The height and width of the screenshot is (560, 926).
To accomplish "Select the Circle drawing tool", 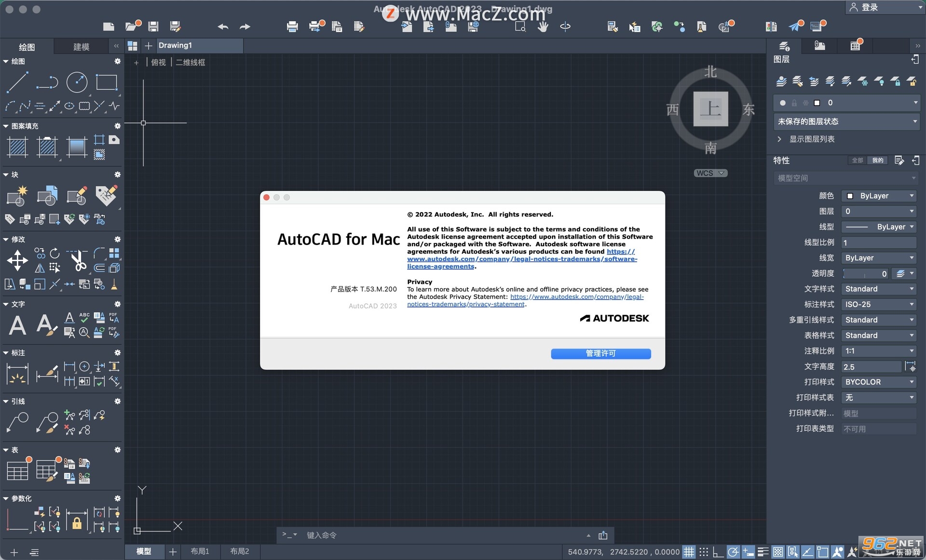I will pyautogui.click(x=77, y=82).
